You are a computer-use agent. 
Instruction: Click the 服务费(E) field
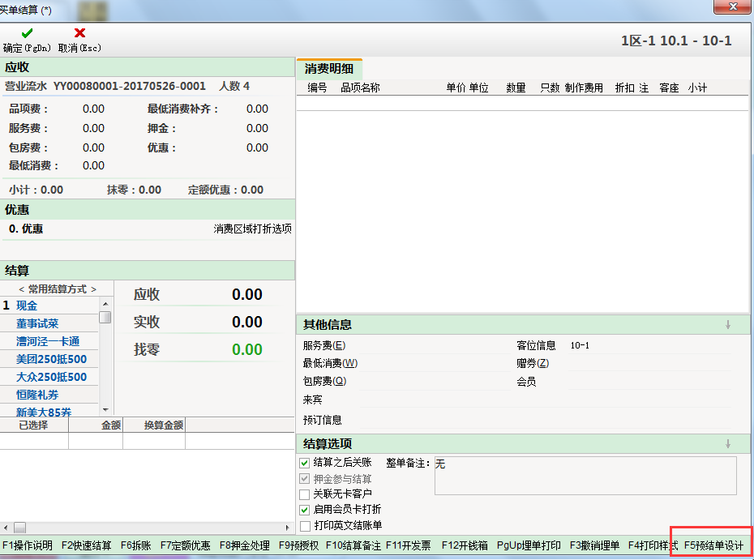(x=435, y=345)
